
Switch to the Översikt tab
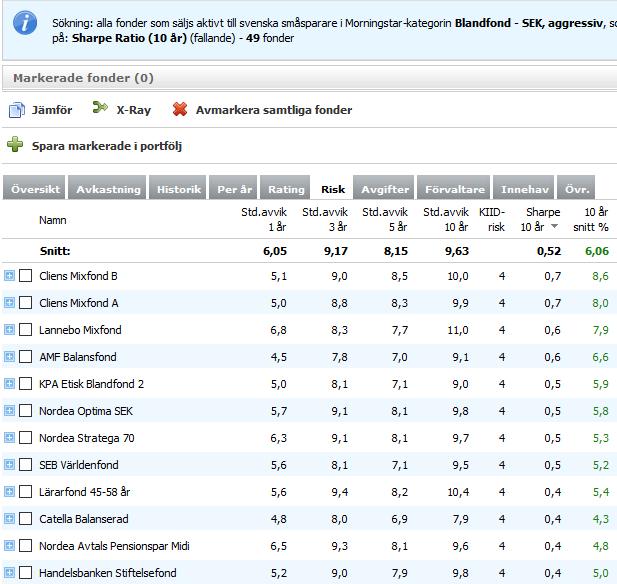34,188
